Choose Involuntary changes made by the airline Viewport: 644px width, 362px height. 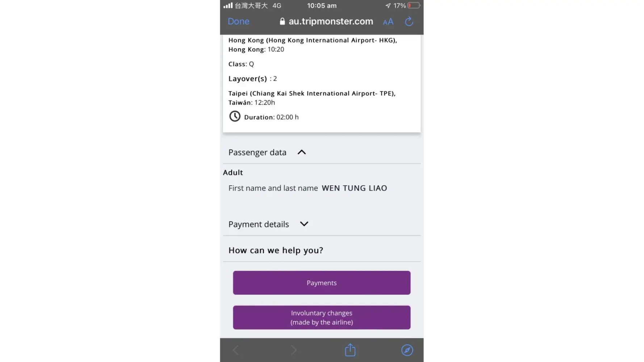coord(322,317)
